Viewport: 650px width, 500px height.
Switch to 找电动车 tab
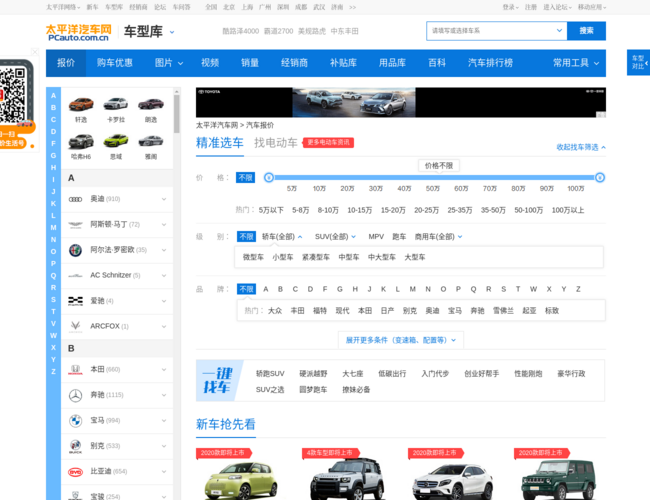point(276,143)
